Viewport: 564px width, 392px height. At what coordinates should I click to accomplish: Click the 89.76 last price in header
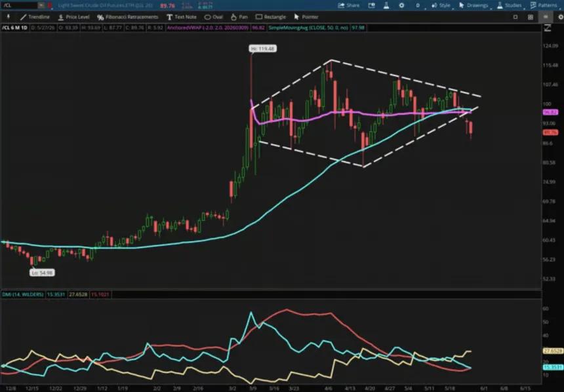click(x=167, y=6)
